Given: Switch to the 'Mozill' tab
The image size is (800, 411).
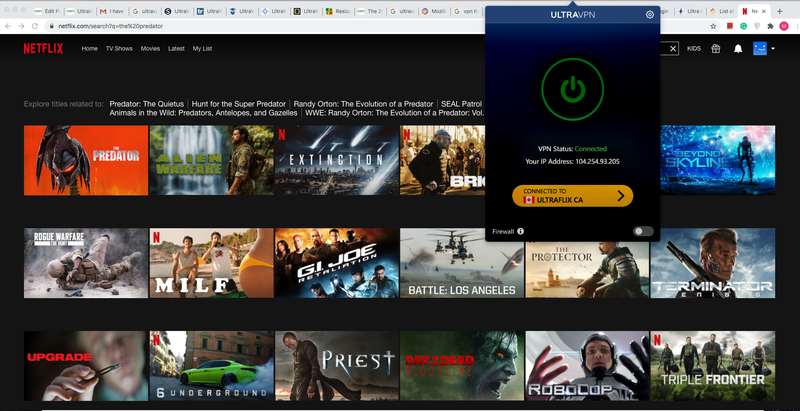Looking at the screenshot, I should [x=433, y=11].
